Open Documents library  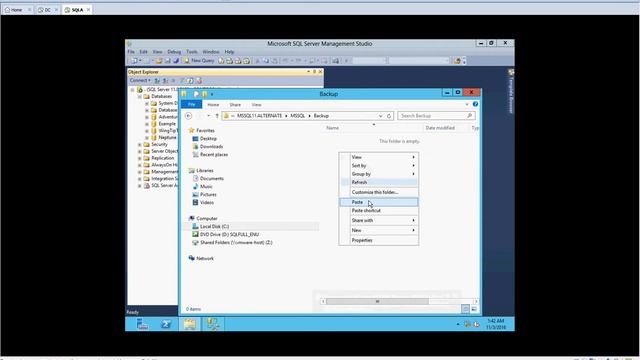211,178
